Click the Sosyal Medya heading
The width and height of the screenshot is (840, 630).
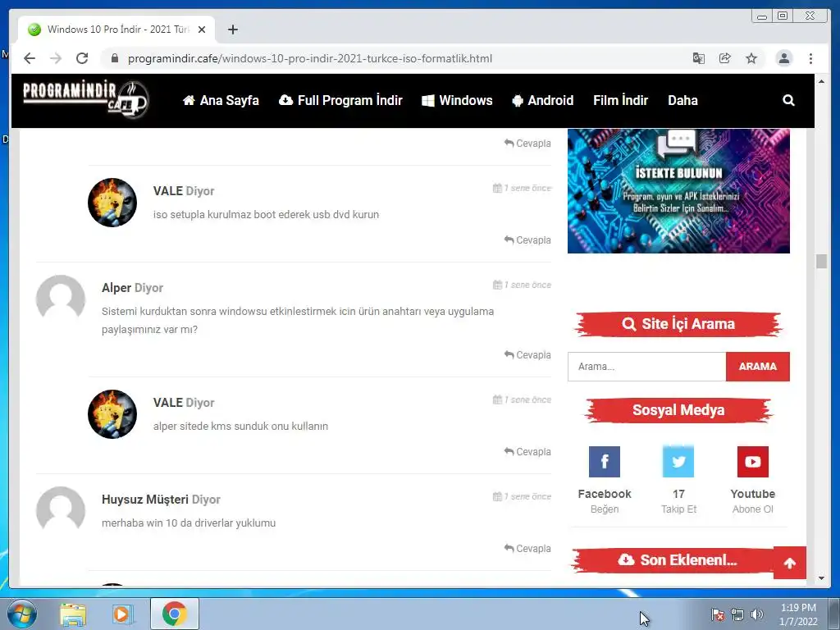[678, 410]
